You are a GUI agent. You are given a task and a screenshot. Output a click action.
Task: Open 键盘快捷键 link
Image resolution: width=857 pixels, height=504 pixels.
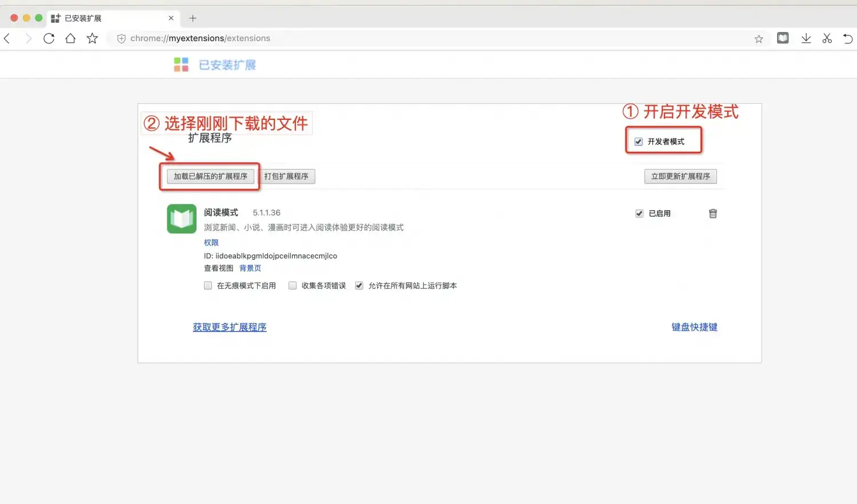tap(694, 327)
